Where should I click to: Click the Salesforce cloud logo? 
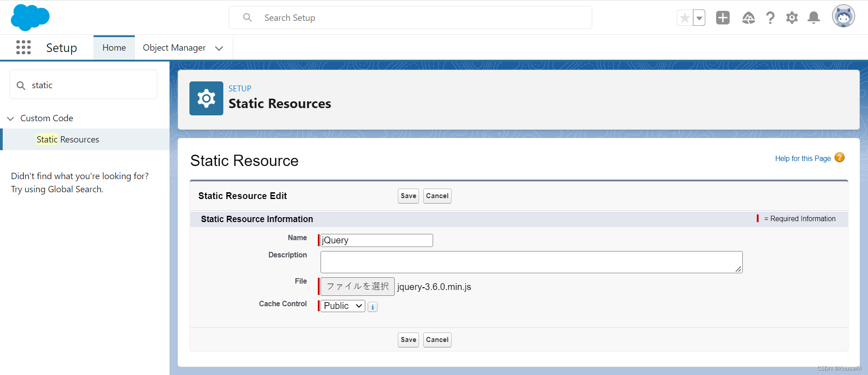(x=30, y=18)
